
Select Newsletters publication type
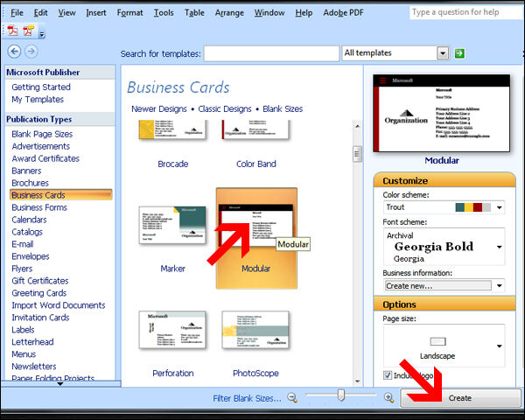coord(34,367)
